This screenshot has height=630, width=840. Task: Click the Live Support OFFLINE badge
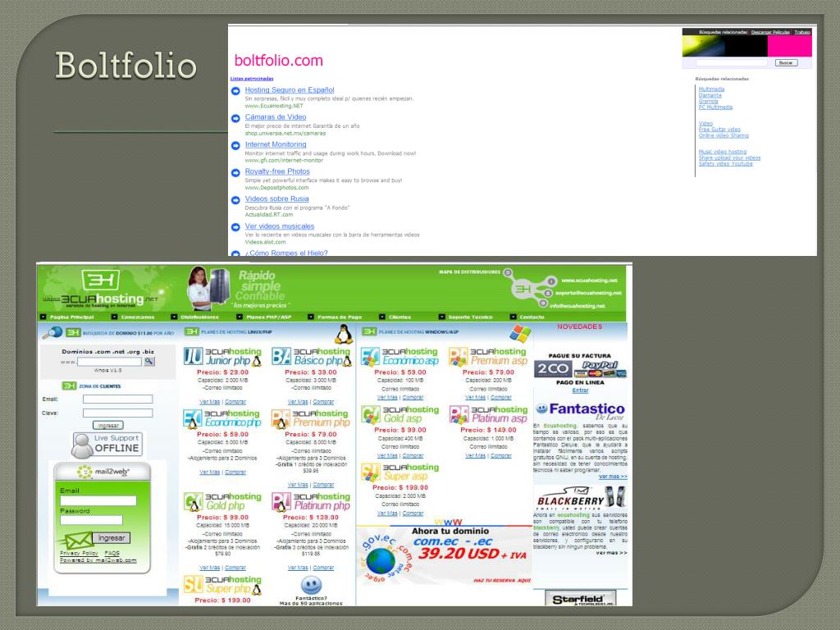pos(107,445)
